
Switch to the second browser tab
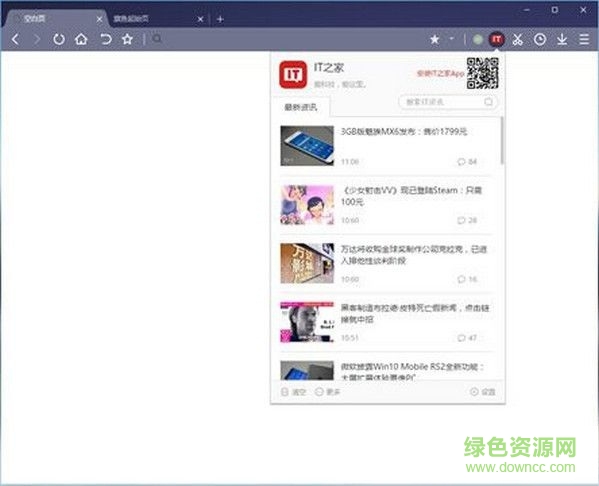[x=157, y=18]
